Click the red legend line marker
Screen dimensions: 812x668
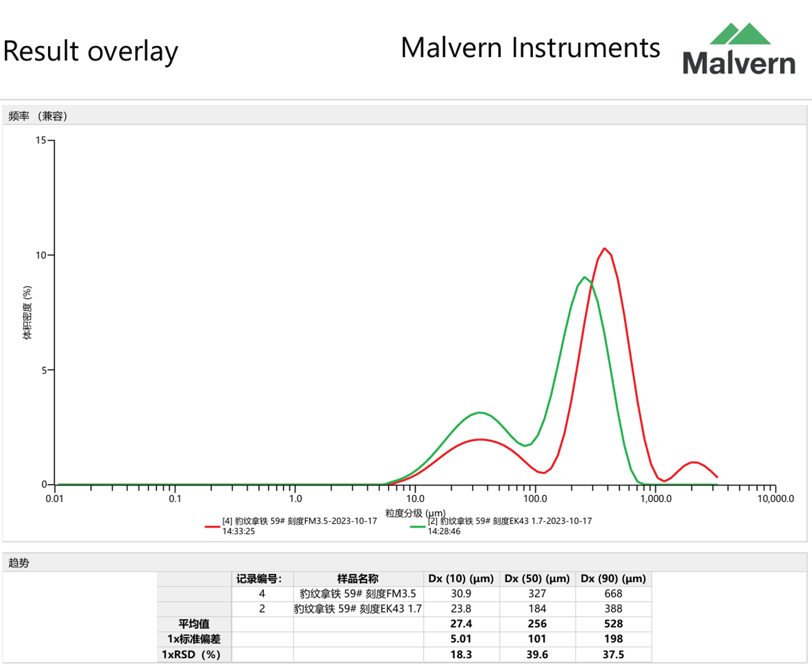tap(213, 527)
